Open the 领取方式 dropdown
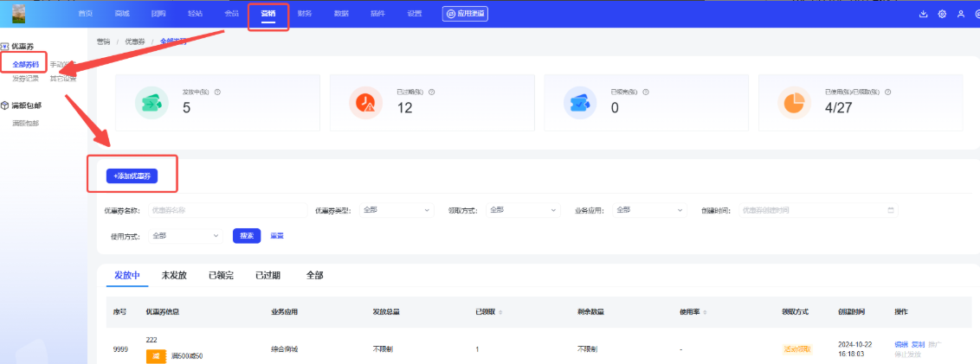 click(522, 210)
